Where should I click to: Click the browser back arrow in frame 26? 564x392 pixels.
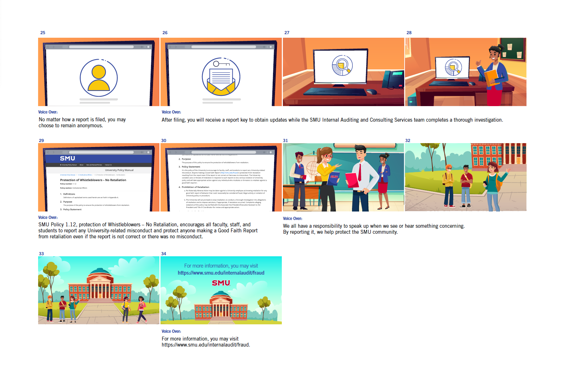(x=171, y=47)
